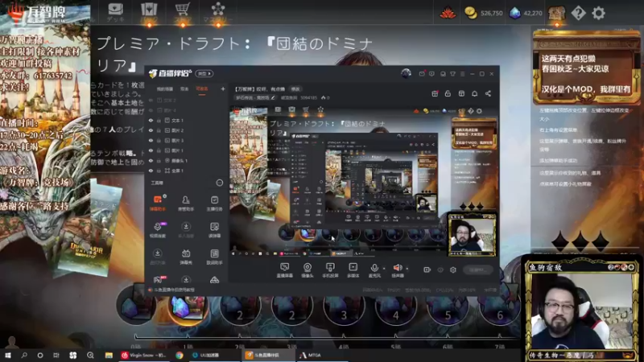Add a new scene with the plus button

[x=223, y=88]
